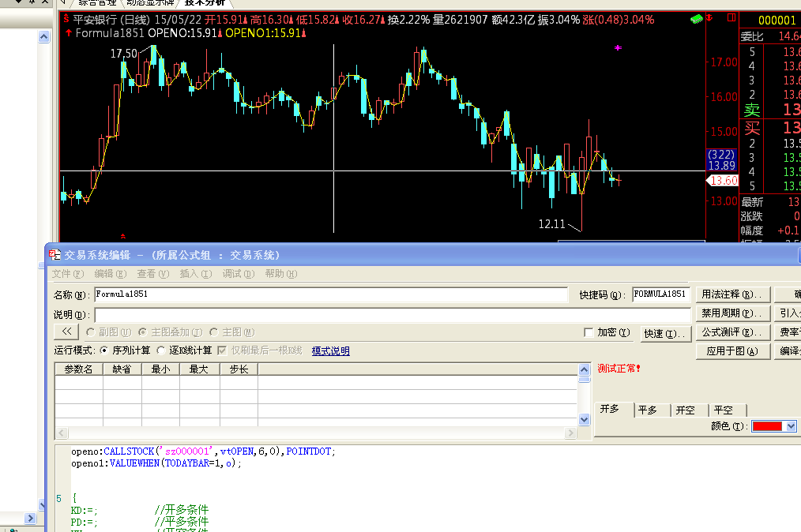Click the 最大 column header
Image resolution: width=801 pixels, height=532 pixels.
pyautogui.click(x=200, y=369)
